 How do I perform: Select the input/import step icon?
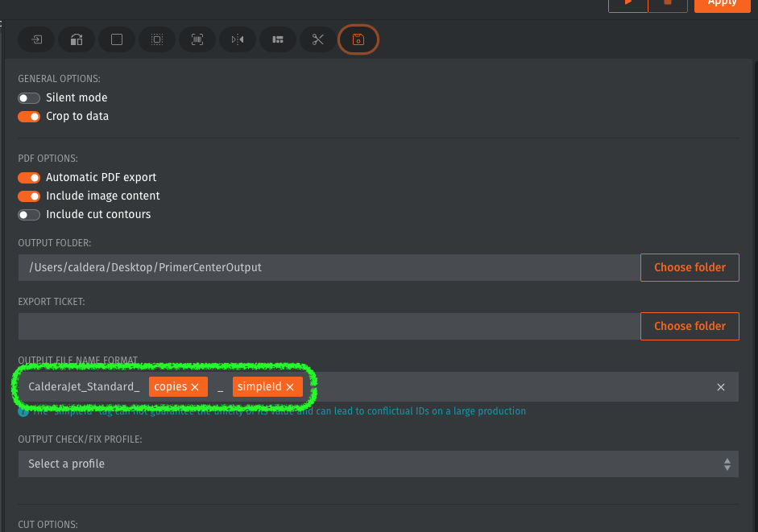pos(35,39)
